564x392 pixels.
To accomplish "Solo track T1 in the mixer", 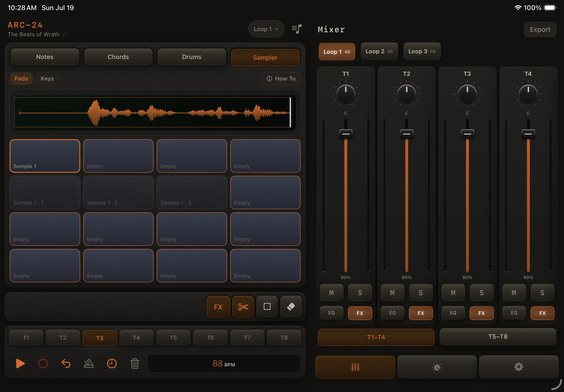I will pyautogui.click(x=360, y=293).
